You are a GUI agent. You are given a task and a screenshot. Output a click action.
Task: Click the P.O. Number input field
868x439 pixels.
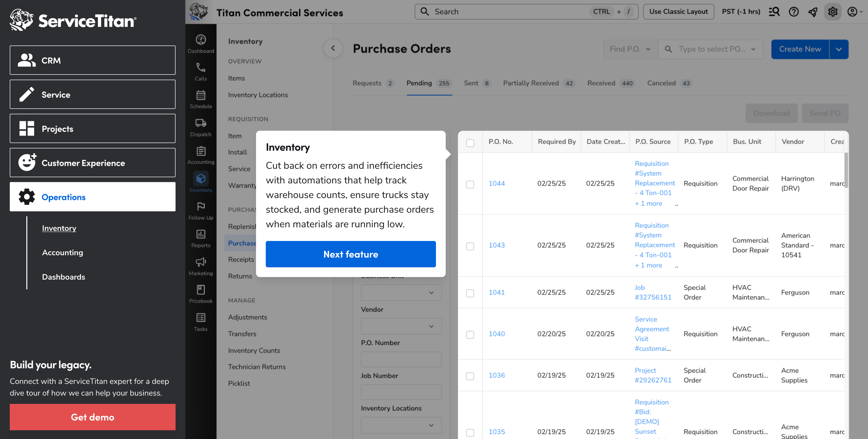click(x=401, y=359)
